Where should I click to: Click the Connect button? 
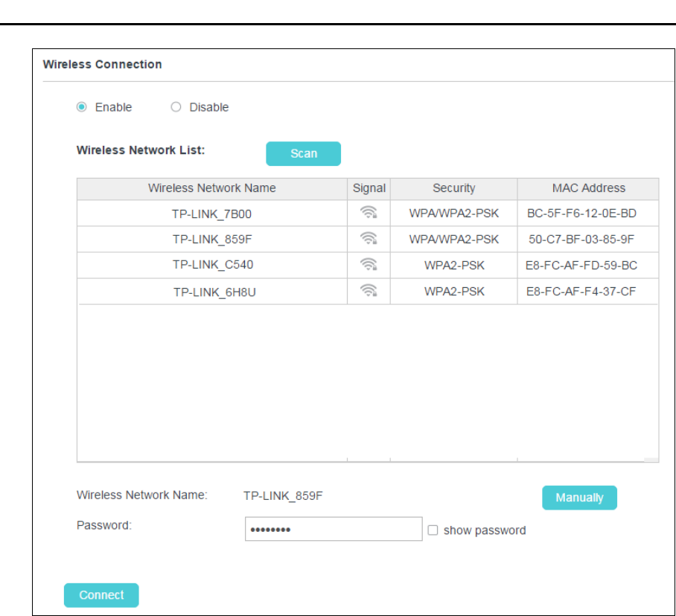pos(101,595)
